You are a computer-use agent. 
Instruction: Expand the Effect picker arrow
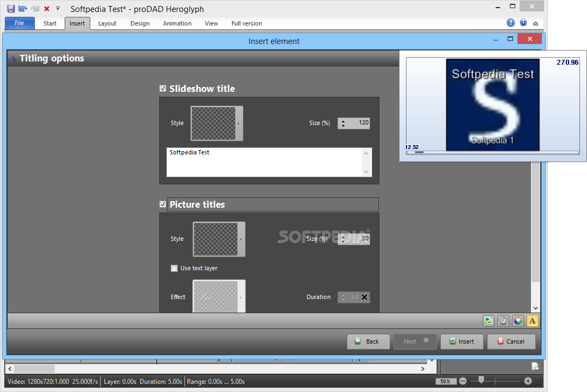(241, 296)
